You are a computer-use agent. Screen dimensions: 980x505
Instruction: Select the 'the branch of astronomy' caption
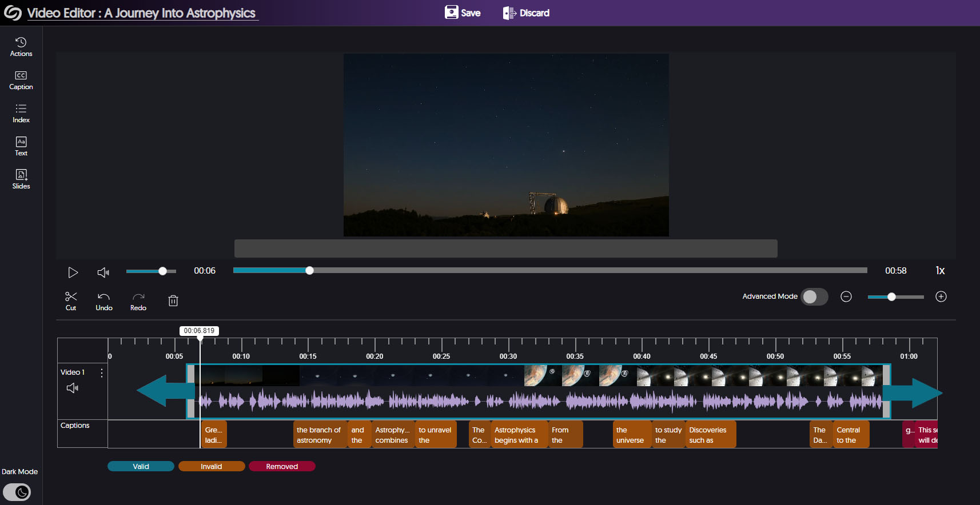(x=320, y=435)
